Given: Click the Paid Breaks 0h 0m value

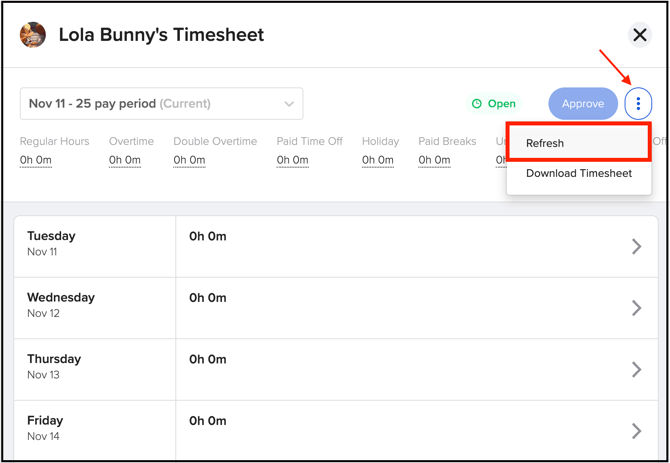Looking at the screenshot, I should coord(434,160).
